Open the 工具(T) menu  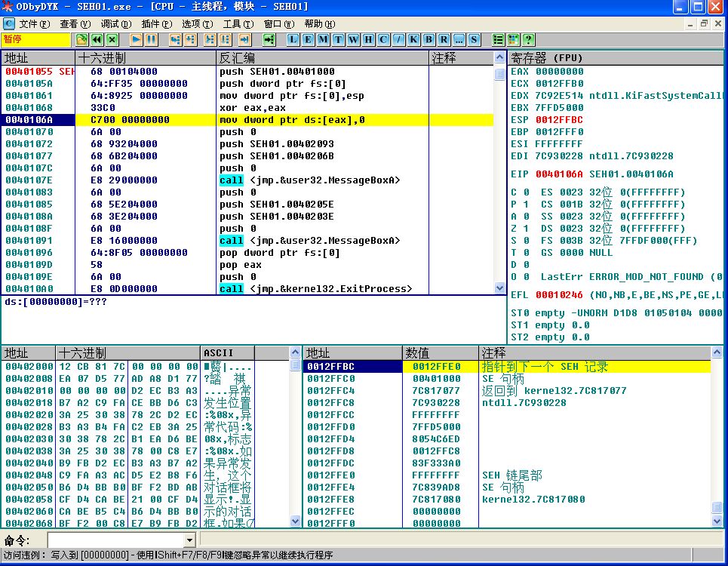(238, 23)
